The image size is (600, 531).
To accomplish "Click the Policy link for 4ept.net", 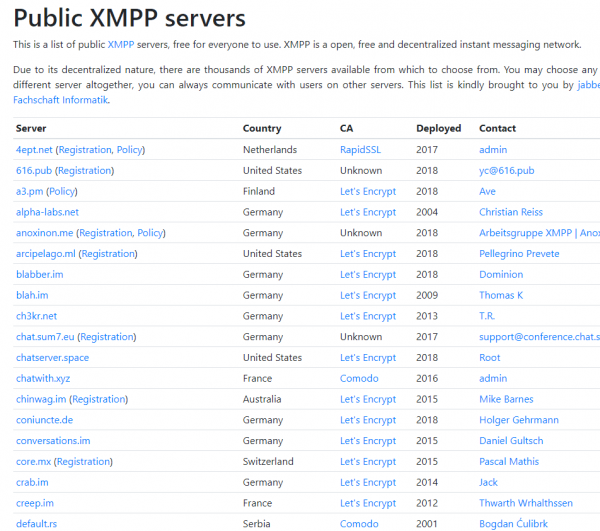I will tap(129, 150).
